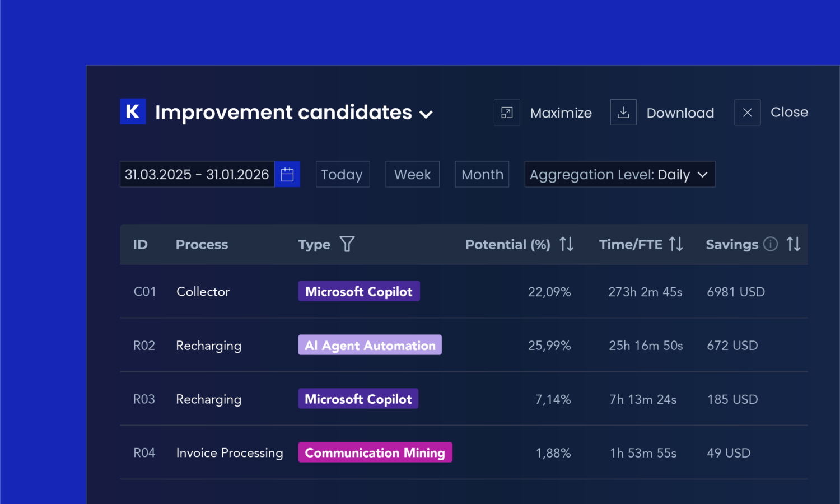Click the 25h 16m 50s time value
The height and width of the screenshot is (504, 840).
[646, 346]
